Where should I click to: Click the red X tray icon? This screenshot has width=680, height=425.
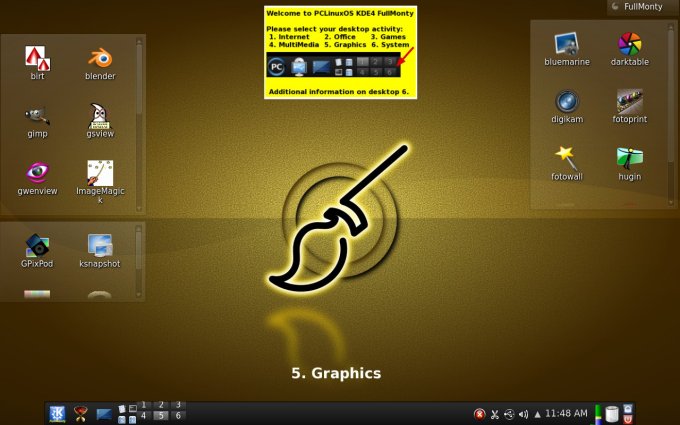tap(480, 414)
